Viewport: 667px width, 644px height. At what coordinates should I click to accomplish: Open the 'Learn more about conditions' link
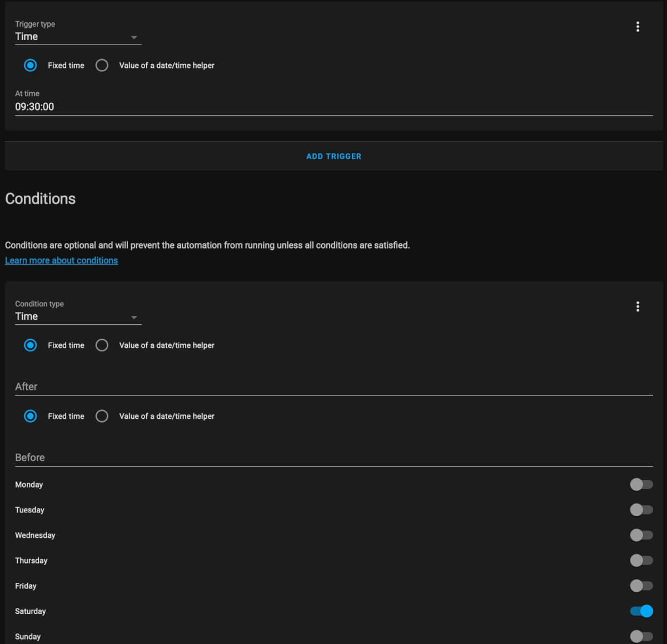[x=61, y=260]
